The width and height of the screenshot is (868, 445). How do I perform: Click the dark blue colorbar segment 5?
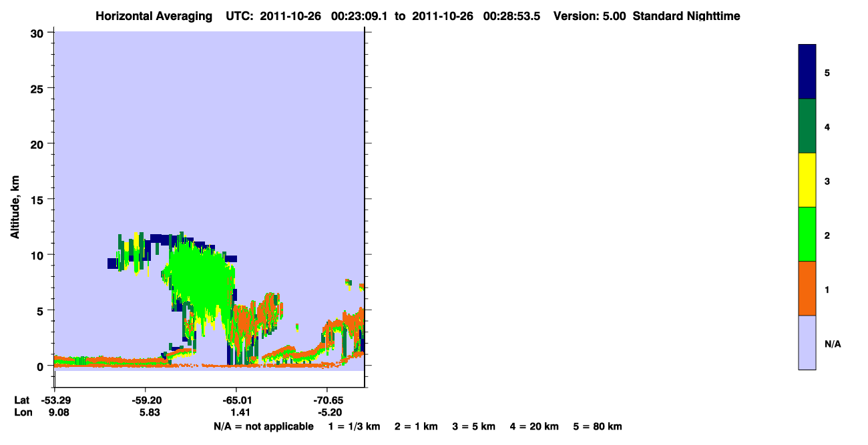click(x=807, y=71)
